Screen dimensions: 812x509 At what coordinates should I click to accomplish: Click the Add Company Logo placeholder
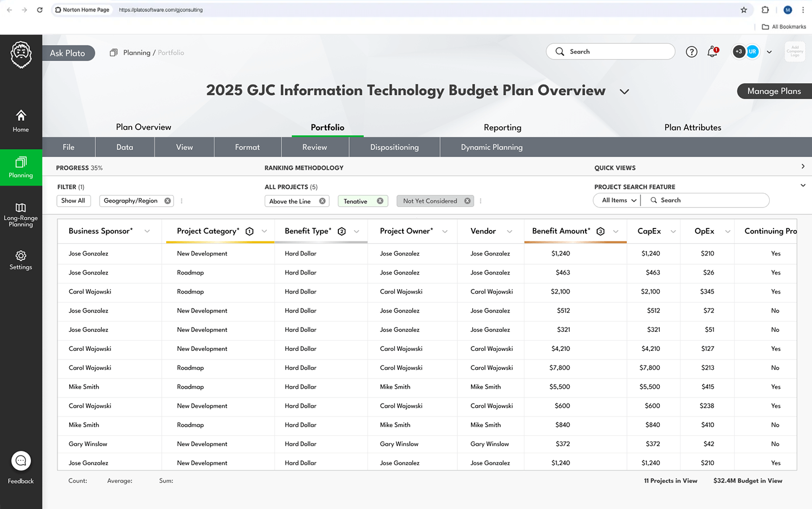pos(795,51)
